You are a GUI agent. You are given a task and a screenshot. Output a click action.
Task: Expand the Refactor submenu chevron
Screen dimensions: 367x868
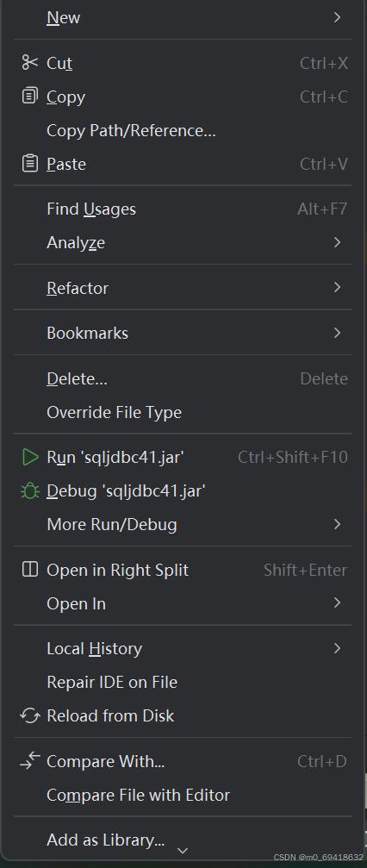(x=337, y=287)
